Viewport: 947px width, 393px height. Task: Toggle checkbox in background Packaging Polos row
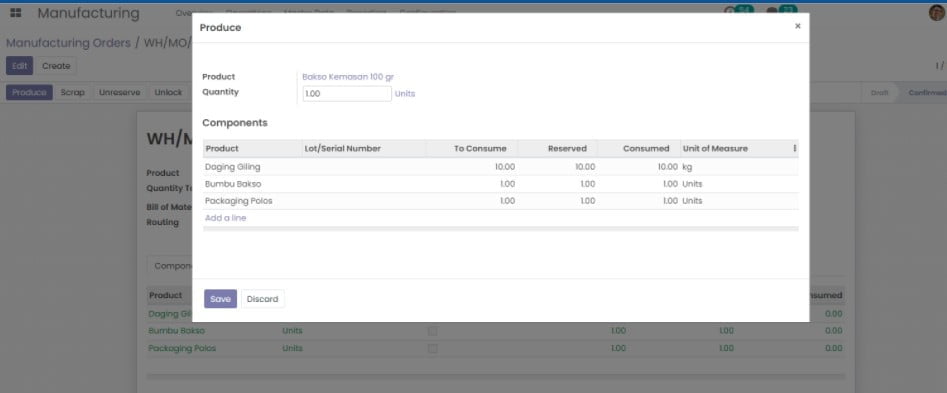pos(432,348)
